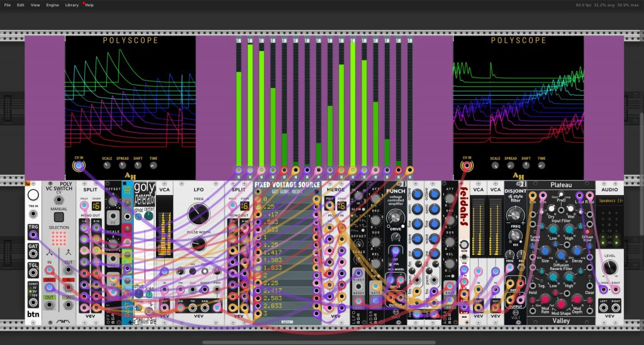Click the large RES knob on Disjoint filter
Viewport: 644px width, 345px height.
click(x=515, y=235)
